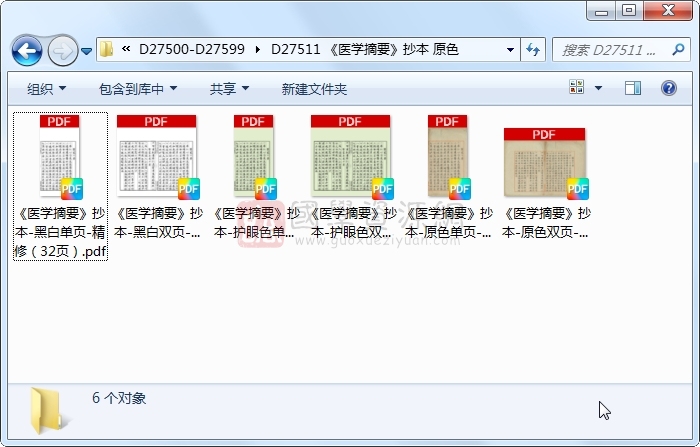
Task: Open the 共享 menu
Action: [229, 89]
